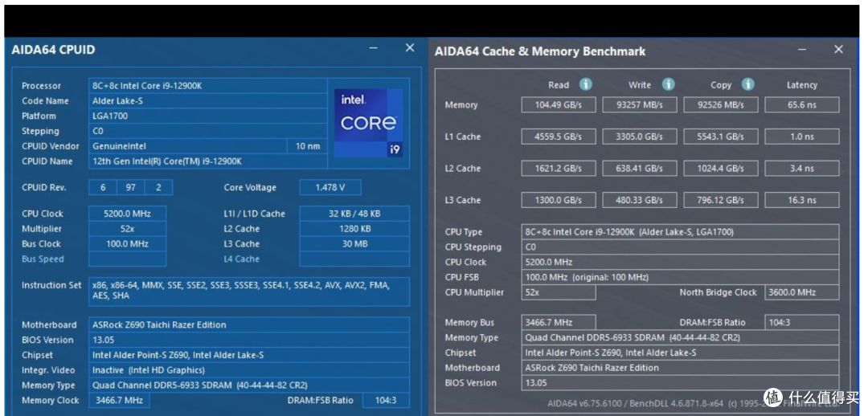Click the Memory Bus 3466.7 MHz field

559,323
